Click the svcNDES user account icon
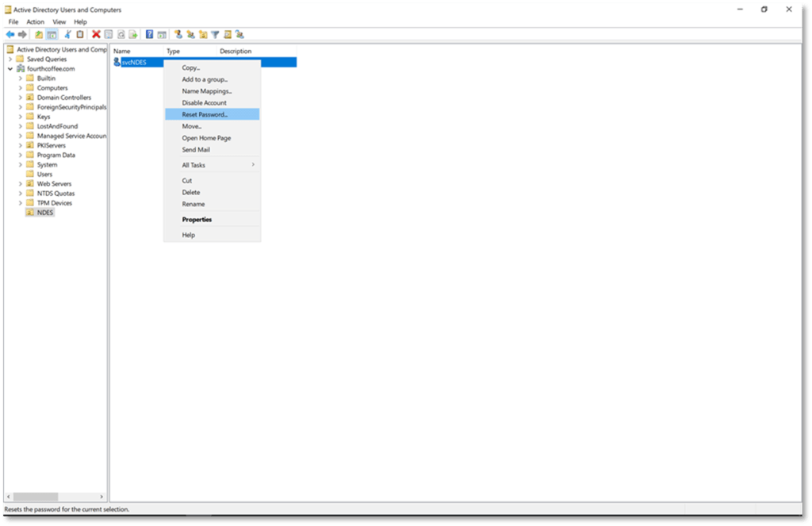Image resolution: width=812 pixels, height=526 pixels. tap(117, 62)
